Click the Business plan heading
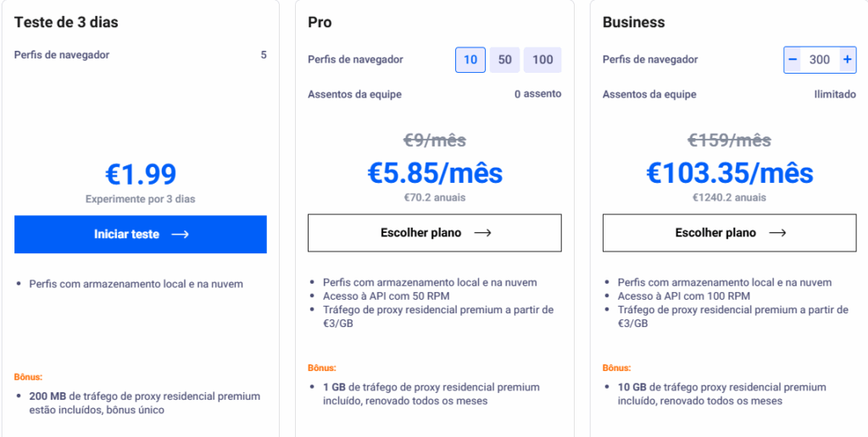This screenshot has height=437, width=868. pos(634,22)
